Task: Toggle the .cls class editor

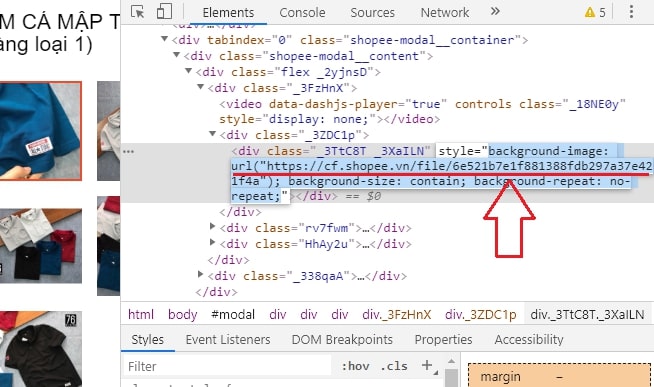Action: coord(393,366)
